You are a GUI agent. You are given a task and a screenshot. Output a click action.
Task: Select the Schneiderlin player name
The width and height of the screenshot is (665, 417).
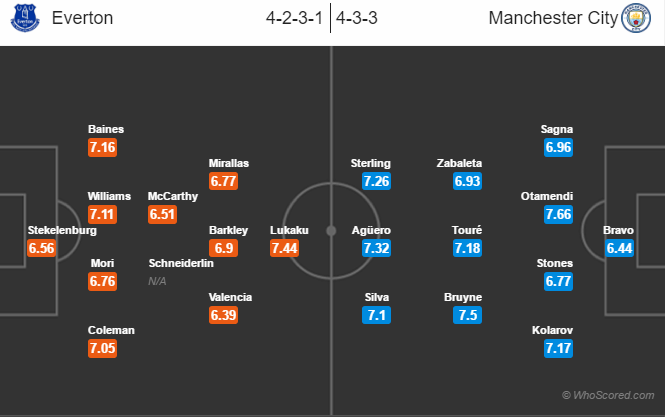(181, 263)
